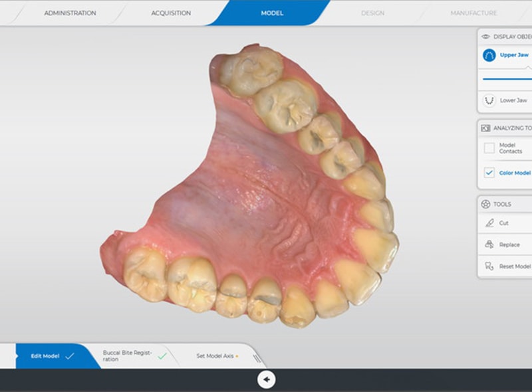Open the Acquisition tab
Viewport: 532px width, 392px height.
point(171,13)
